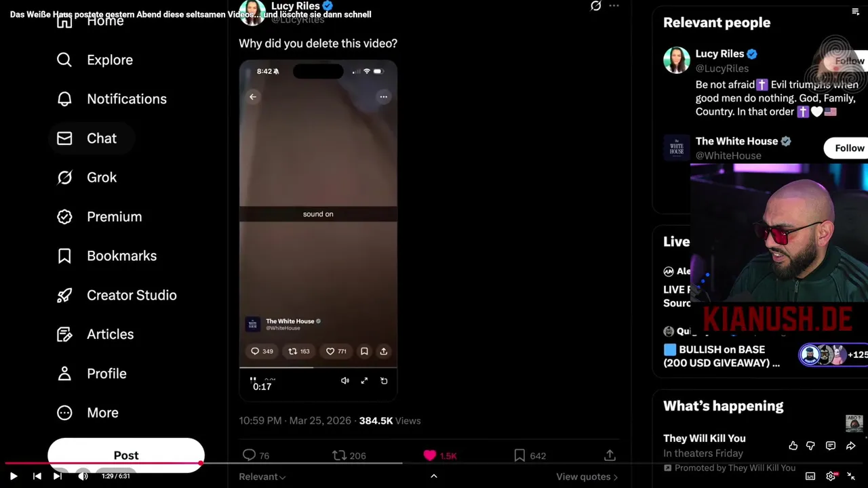Open the Bookmarks sidebar icon
Image resolution: width=868 pixels, height=488 pixels.
point(64,256)
